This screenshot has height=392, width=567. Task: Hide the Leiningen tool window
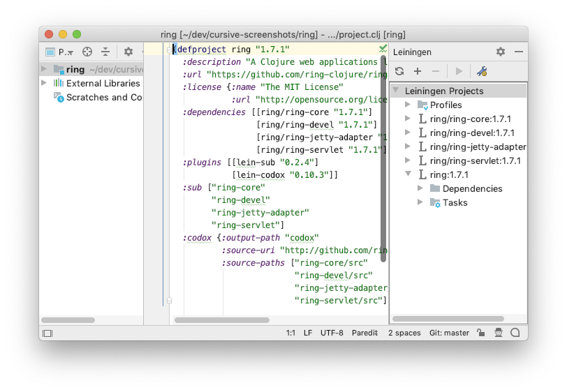[519, 52]
